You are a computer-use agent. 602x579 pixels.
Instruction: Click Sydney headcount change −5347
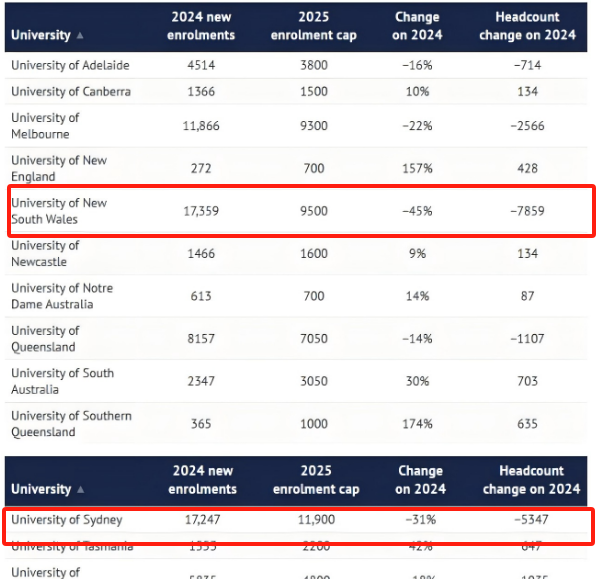coord(531,520)
